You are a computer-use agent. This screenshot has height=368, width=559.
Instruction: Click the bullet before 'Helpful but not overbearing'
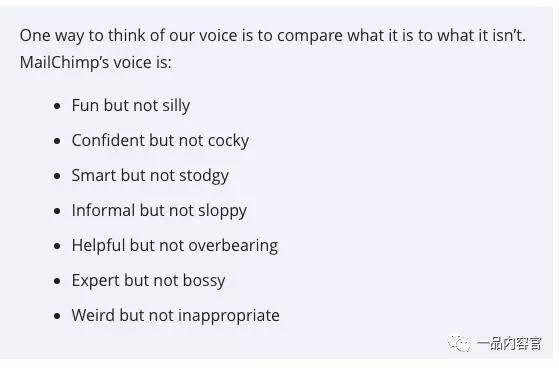point(57,246)
